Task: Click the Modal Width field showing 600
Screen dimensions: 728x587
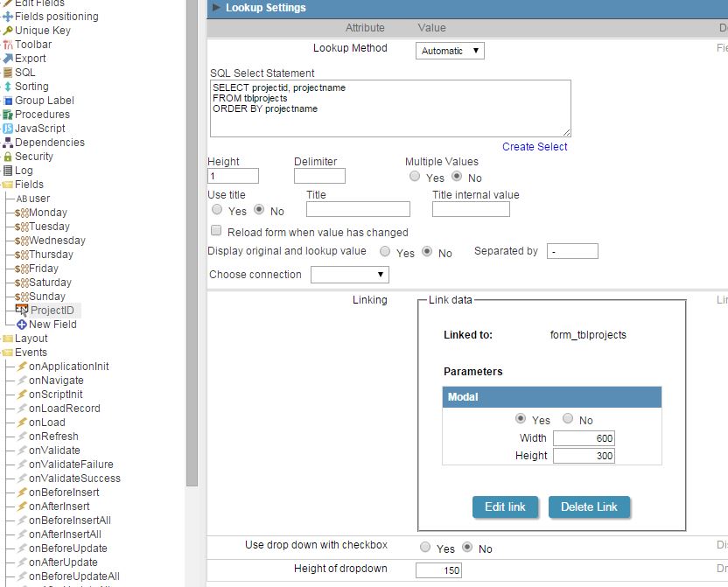Action: click(584, 438)
